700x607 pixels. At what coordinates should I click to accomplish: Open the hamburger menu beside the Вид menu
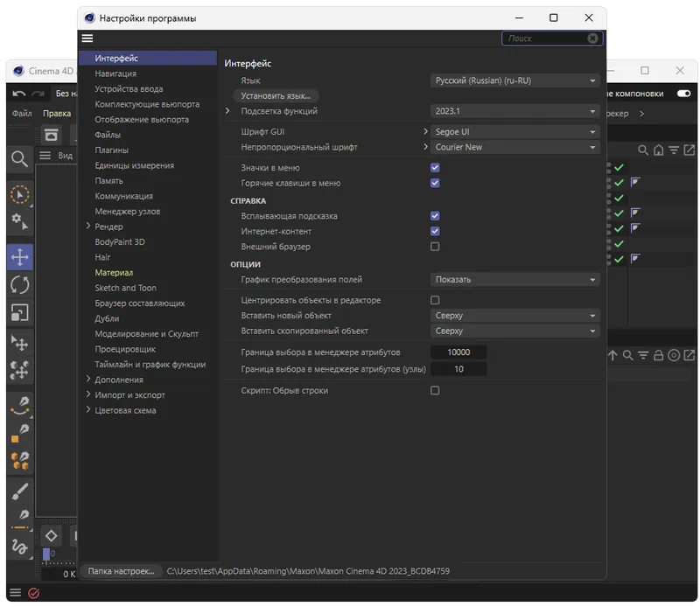[x=45, y=156]
